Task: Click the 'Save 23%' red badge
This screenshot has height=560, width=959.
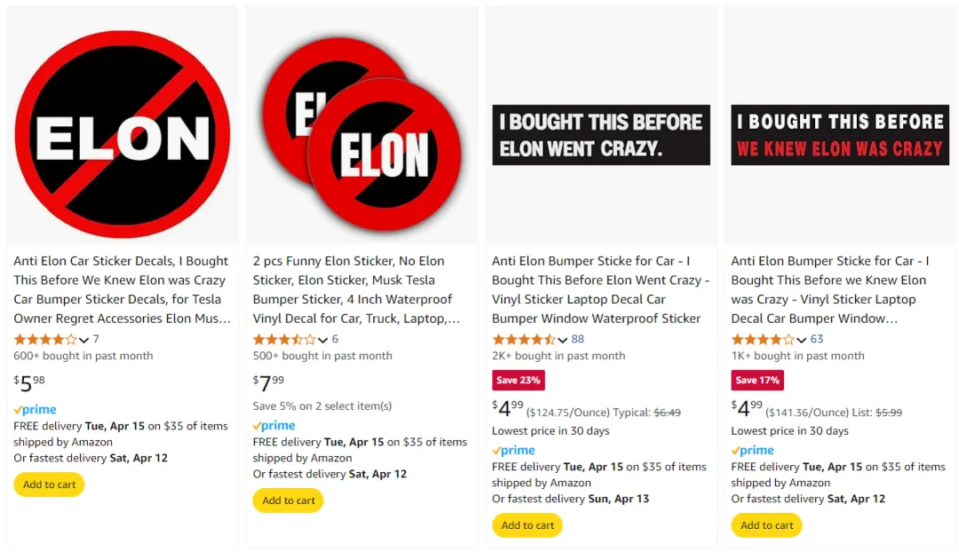Action: point(518,380)
